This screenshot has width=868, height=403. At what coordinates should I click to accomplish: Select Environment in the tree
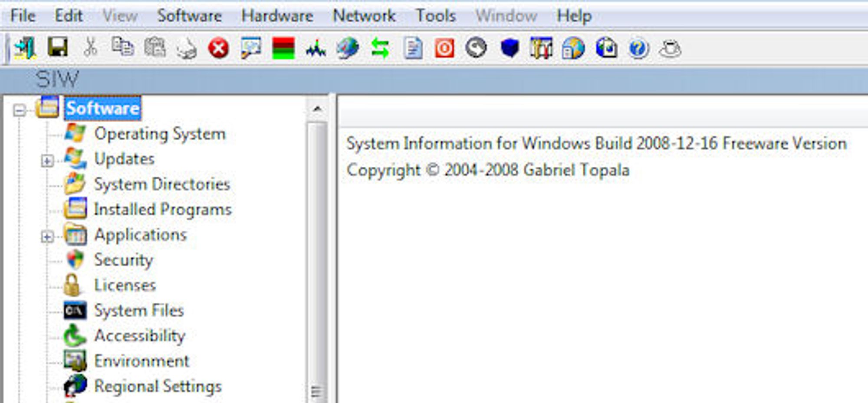pos(142,361)
